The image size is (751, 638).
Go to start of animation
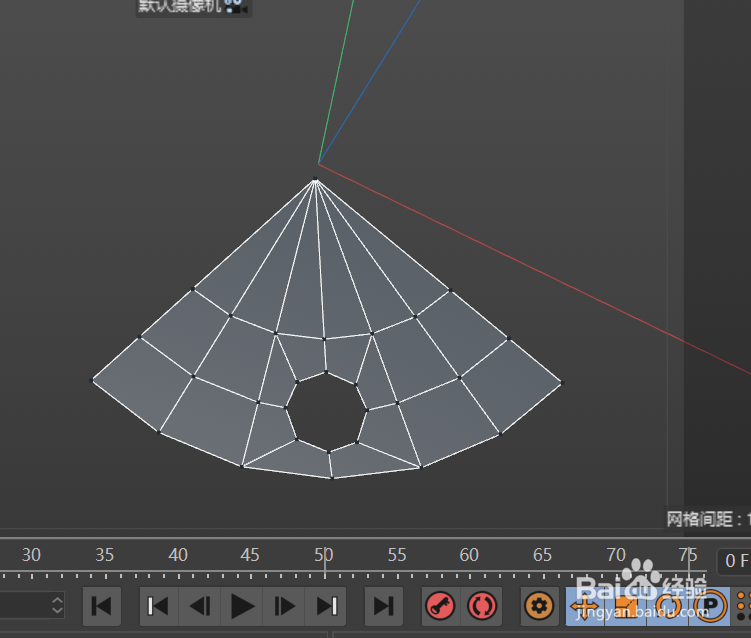[x=102, y=606]
